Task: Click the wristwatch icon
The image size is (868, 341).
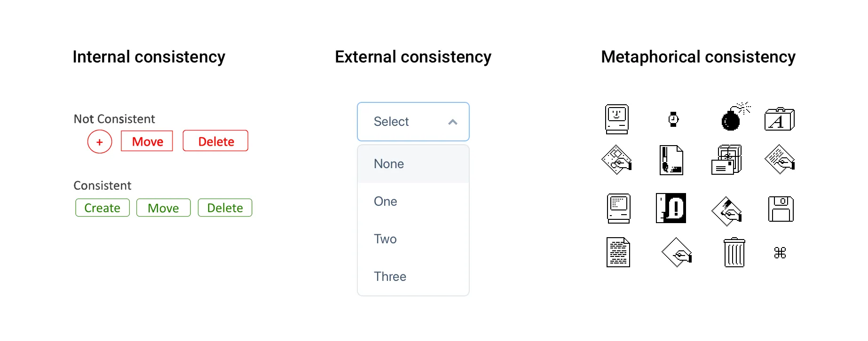Action: click(x=673, y=119)
